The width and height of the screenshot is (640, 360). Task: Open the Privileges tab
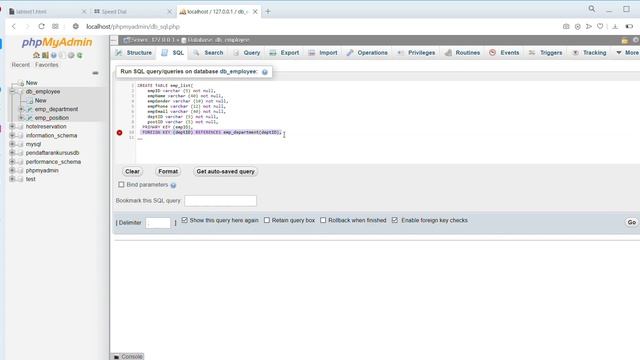416,53
